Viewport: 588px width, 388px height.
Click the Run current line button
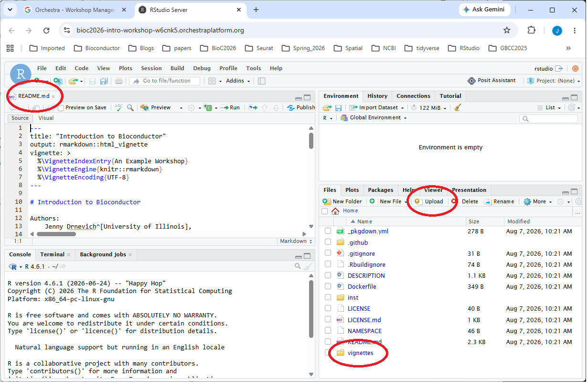tap(230, 108)
